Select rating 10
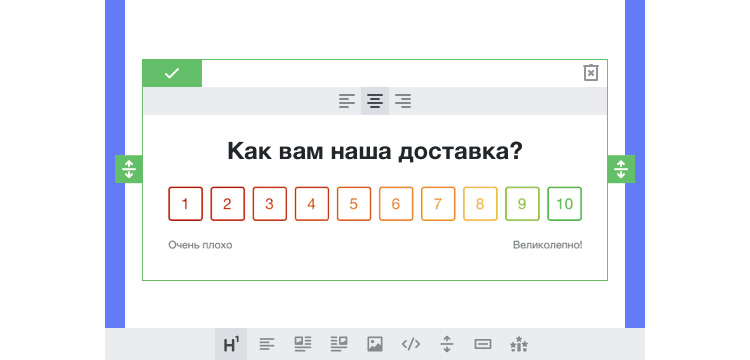This screenshot has height=360, width=750. 564,204
